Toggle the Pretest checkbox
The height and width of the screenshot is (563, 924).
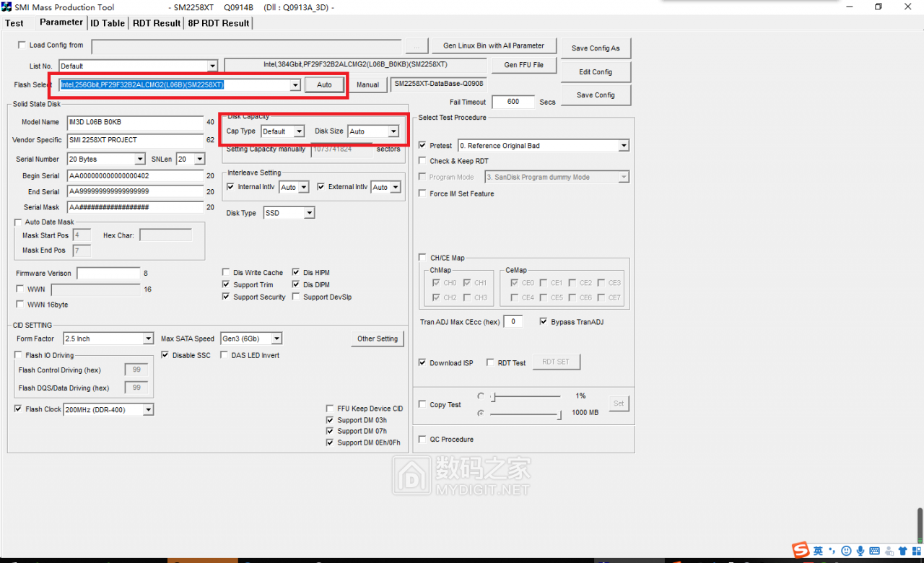[422, 145]
